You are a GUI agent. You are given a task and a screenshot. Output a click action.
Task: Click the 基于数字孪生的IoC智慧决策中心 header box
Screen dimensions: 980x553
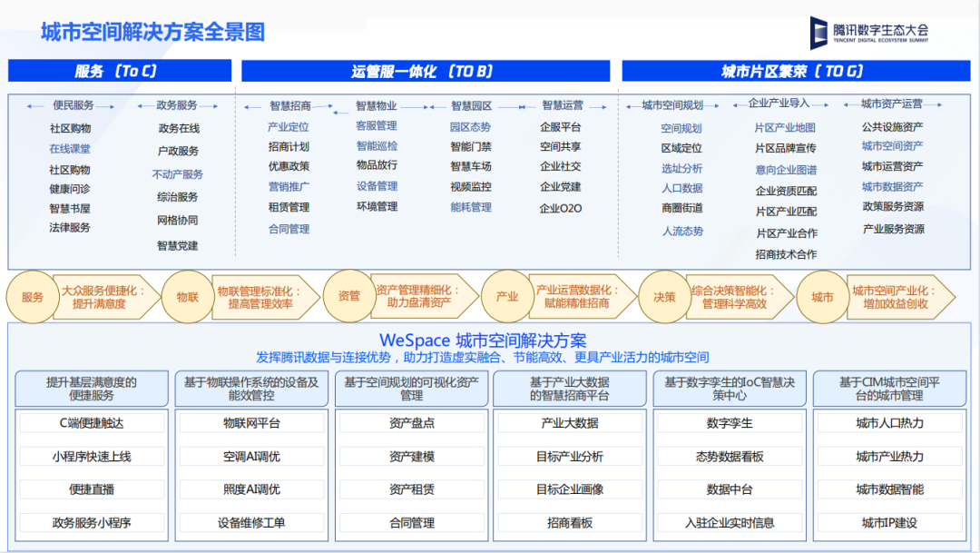(x=730, y=389)
